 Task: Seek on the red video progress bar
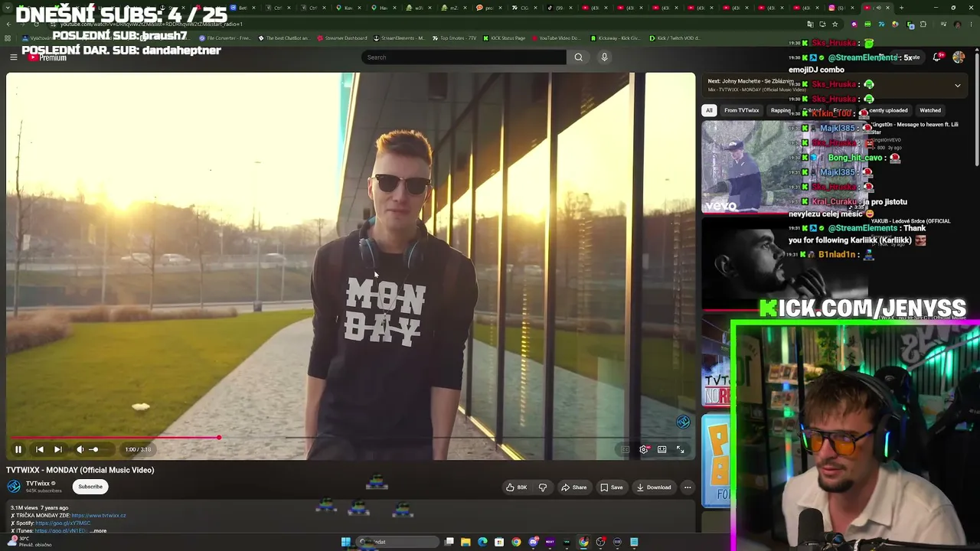click(350, 438)
